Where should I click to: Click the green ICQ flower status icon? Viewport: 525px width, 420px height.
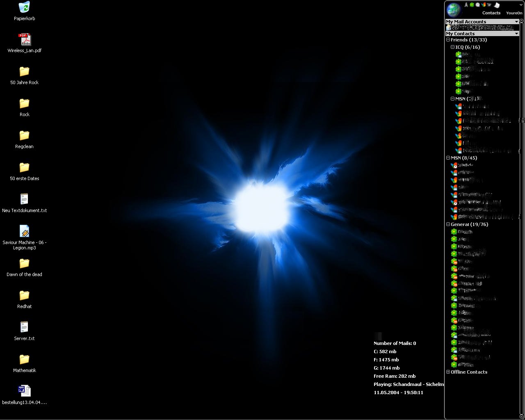tap(472, 5)
